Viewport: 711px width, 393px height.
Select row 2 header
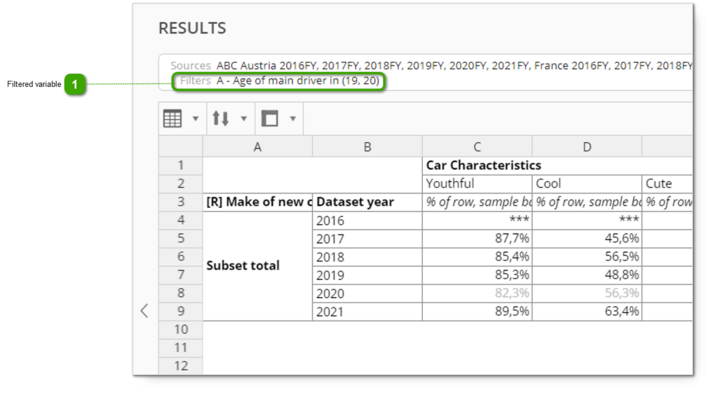tap(180, 184)
